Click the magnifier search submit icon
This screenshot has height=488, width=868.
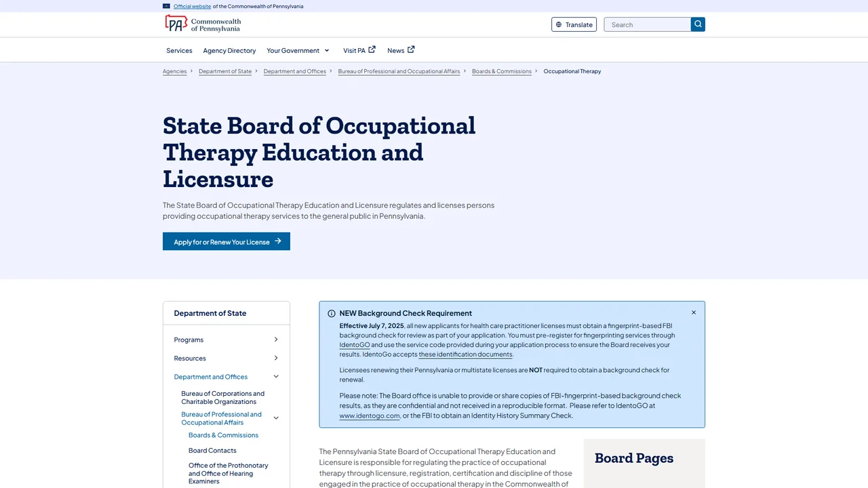[x=698, y=24]
